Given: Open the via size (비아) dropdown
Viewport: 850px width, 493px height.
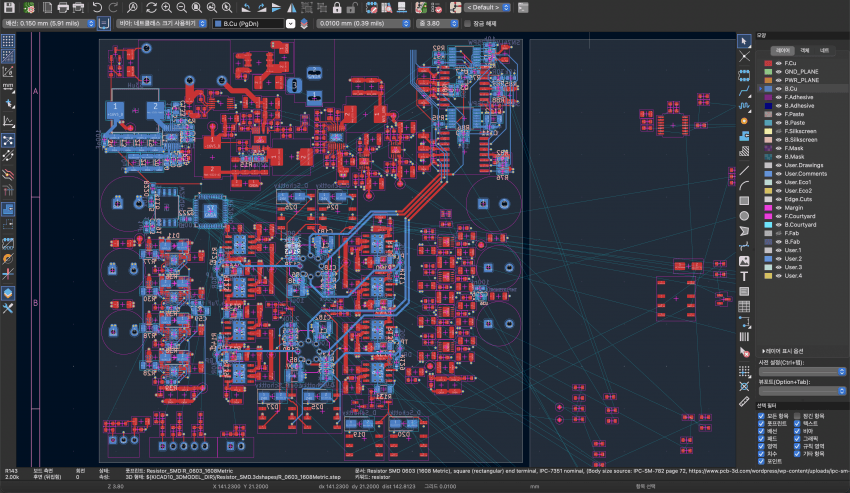Looking at the screenshot, I should pyautogui.click(x=162, y=23).
